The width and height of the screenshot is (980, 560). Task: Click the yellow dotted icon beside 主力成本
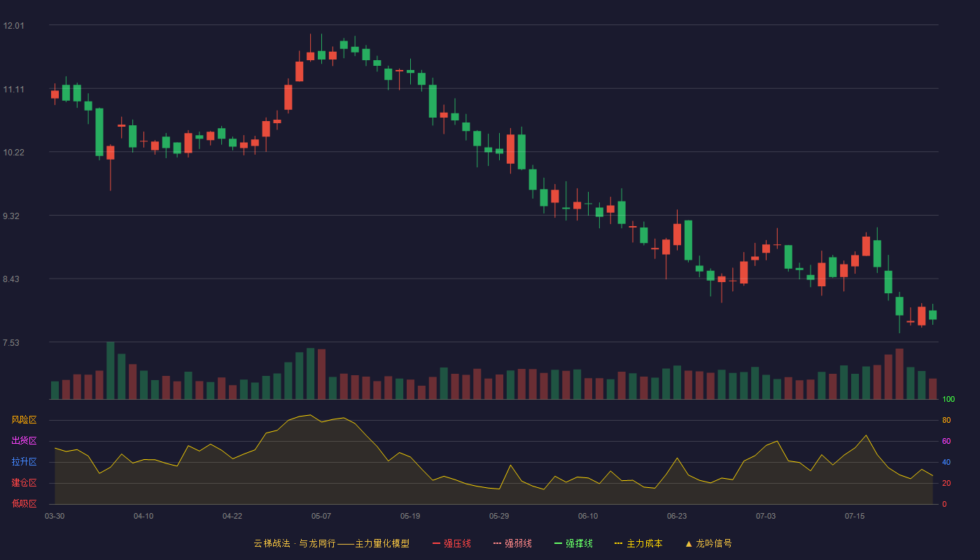(619, 543)
